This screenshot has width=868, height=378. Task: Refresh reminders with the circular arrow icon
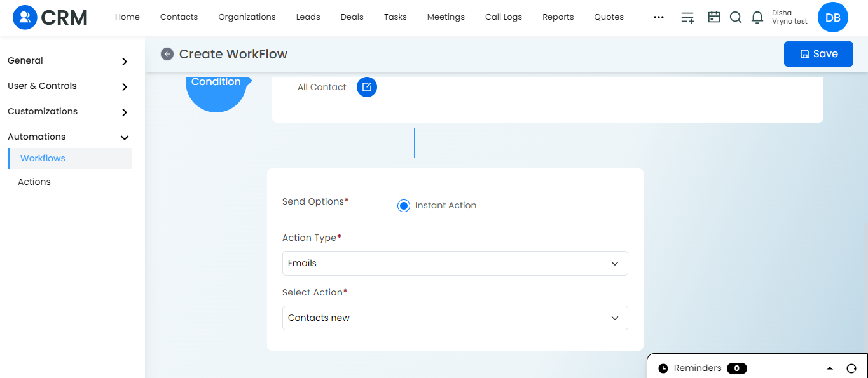(x=851, y=368)
